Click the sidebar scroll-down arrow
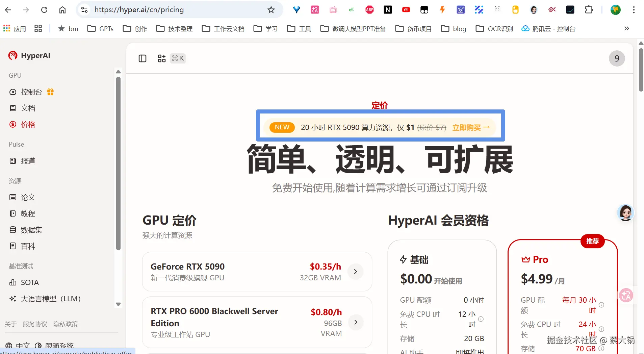644x354 pixels. click(118, 304)
